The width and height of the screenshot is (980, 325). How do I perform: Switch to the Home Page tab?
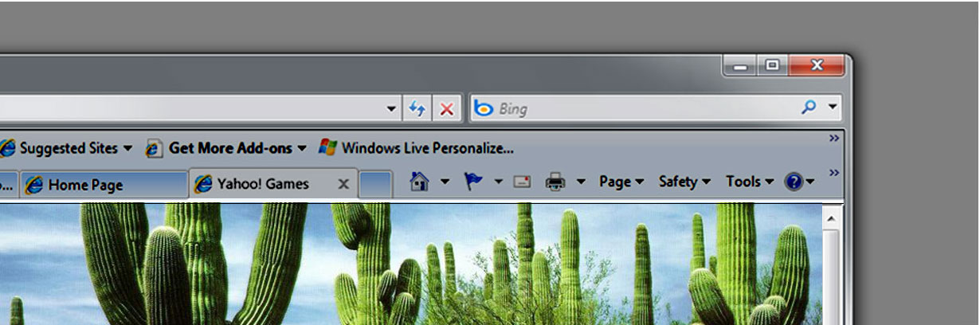(x=85, y=185)
